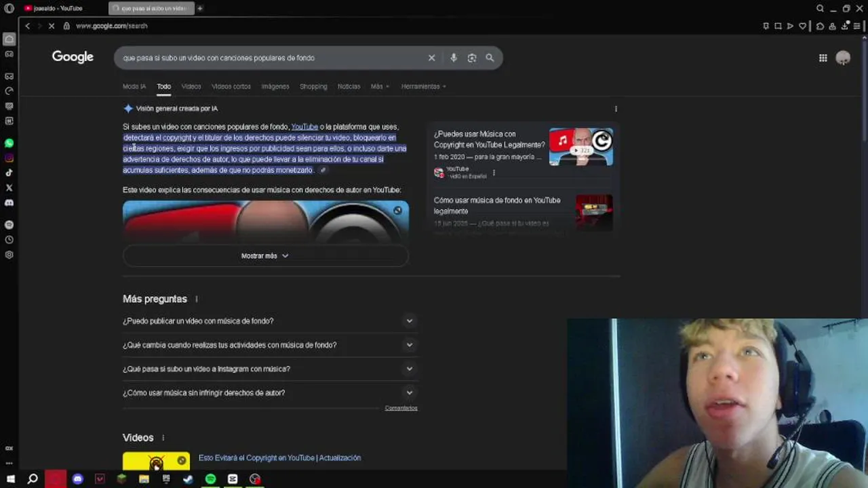Open tab search magnifier in title bar

(820, 8)
